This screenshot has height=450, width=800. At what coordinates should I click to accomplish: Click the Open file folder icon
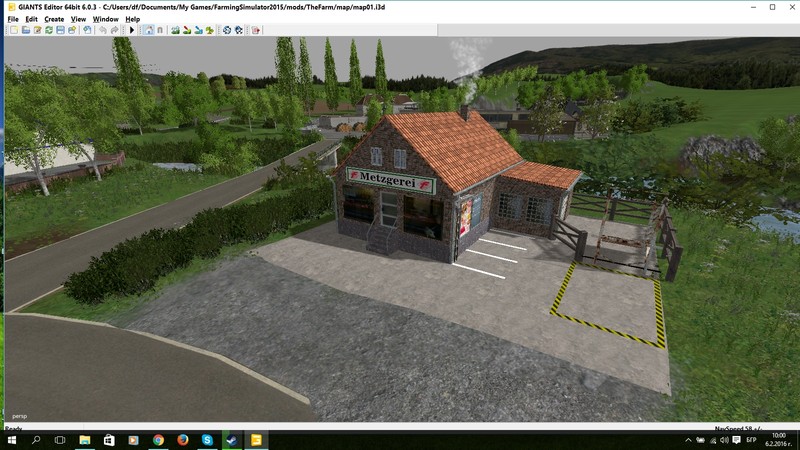(25, 30)
